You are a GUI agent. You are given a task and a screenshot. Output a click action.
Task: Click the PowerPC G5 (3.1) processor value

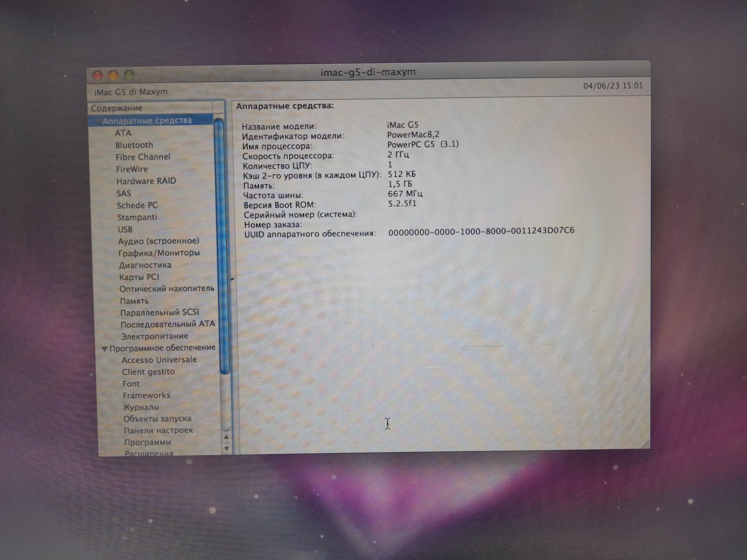pyautogui.click(x=423, y=144)
